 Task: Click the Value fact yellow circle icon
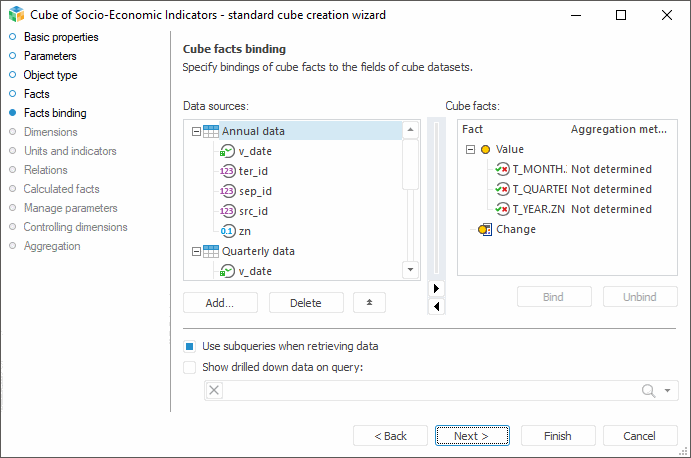[x=486, y=149]
